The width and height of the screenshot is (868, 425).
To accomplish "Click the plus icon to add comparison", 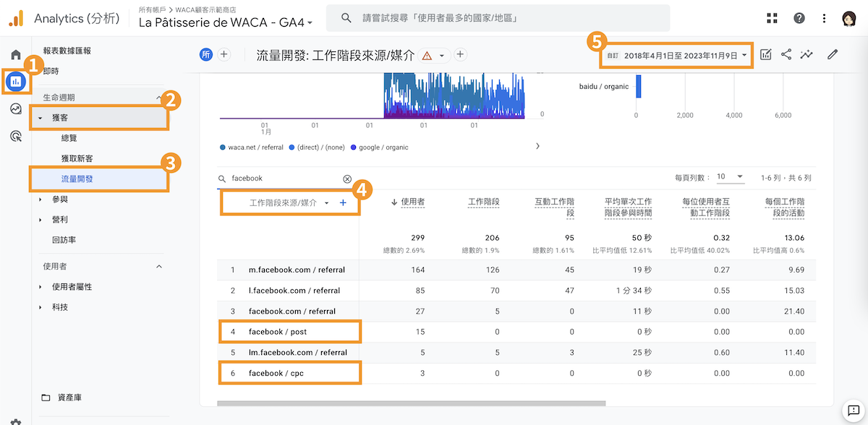I will click(224, 54).
